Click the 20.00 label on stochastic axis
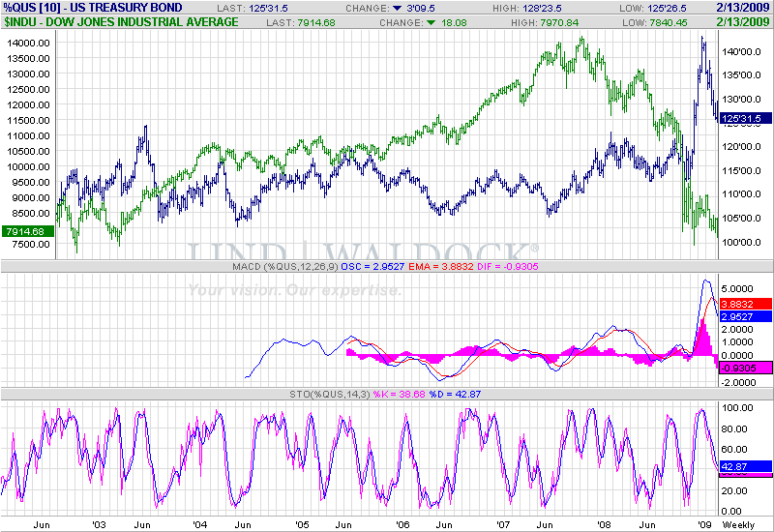Viewport: 774px width, 532px height. click(734, 490)
